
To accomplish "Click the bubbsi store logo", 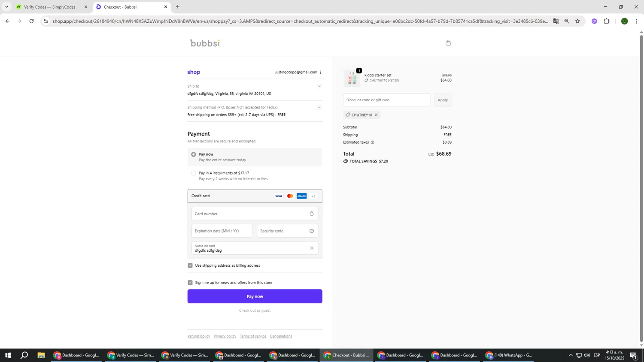I will click(x=205, y=43).
